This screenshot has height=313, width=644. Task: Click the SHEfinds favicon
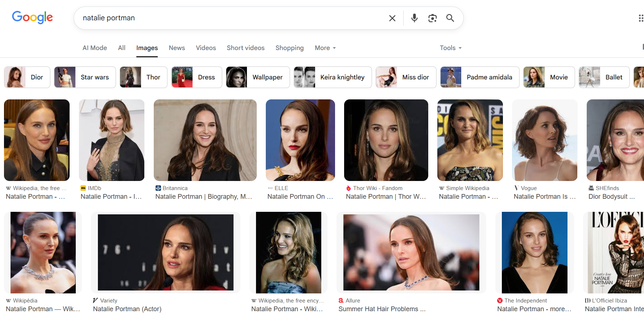click(x=591, y=188)
